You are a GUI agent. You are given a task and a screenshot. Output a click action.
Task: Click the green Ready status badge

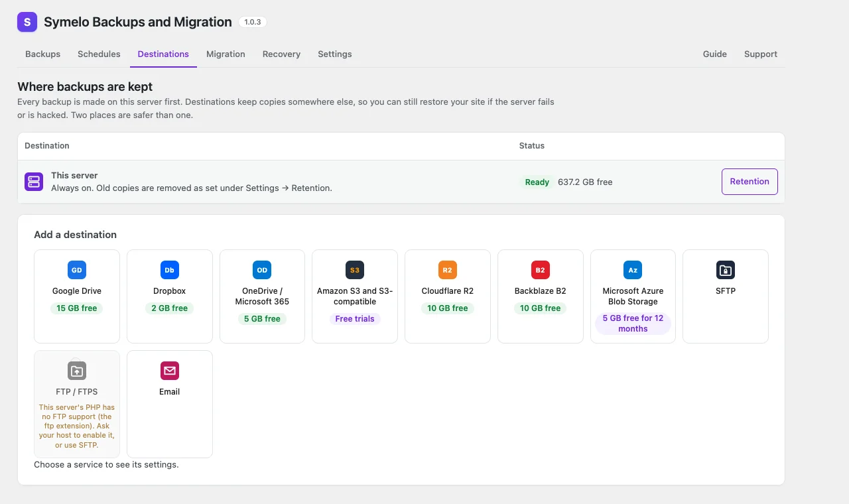click(537, 182)
